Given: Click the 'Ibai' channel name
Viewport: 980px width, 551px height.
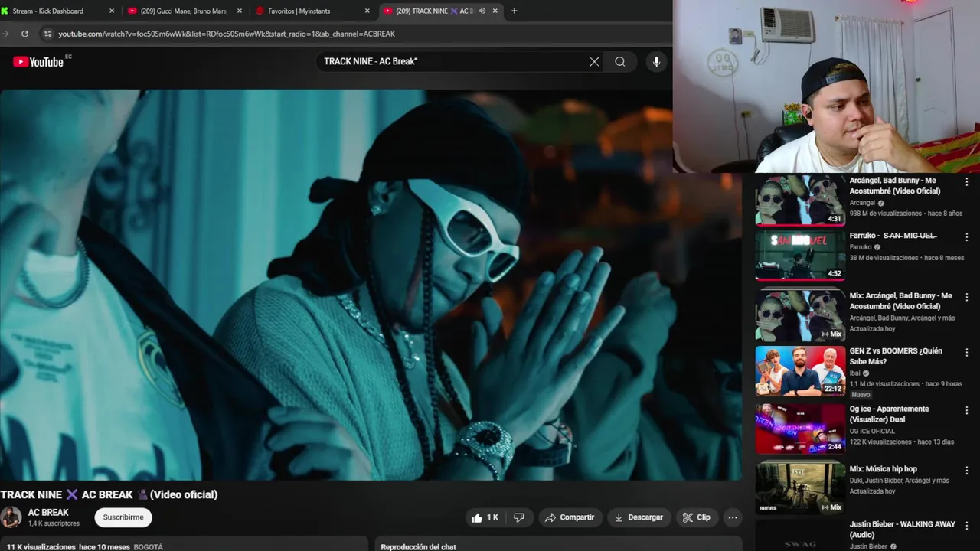Looking at the screenshot, I should (x=854, y=373).
